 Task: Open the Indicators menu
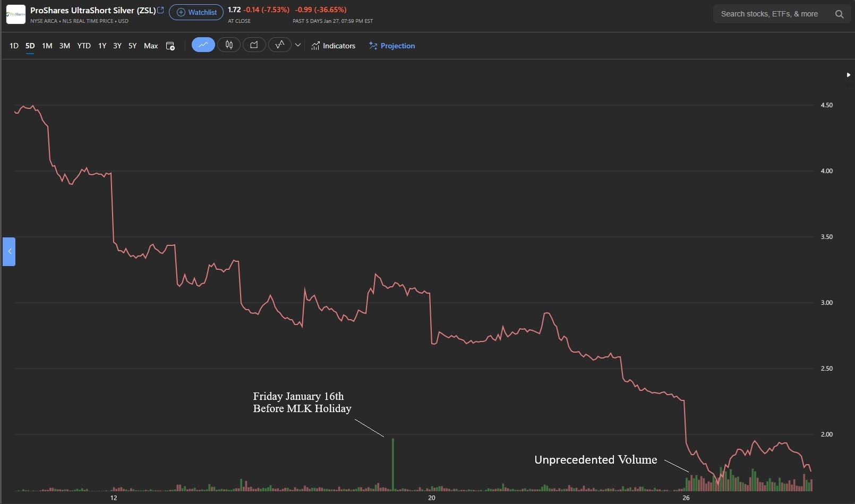(334, 46)
